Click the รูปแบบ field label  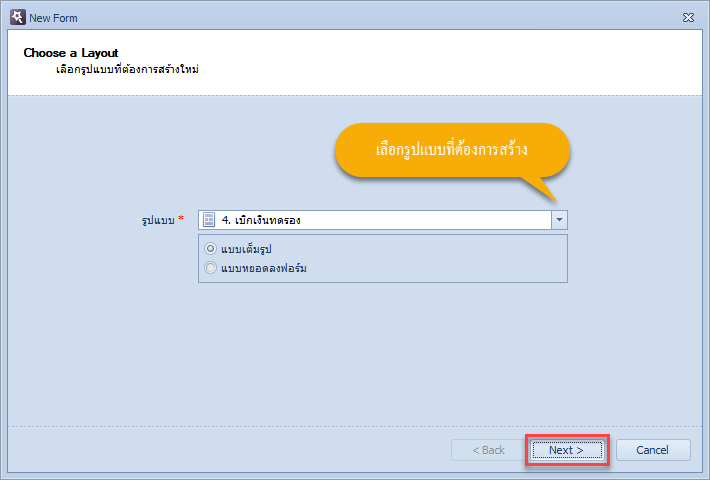(x=158, y=221)
